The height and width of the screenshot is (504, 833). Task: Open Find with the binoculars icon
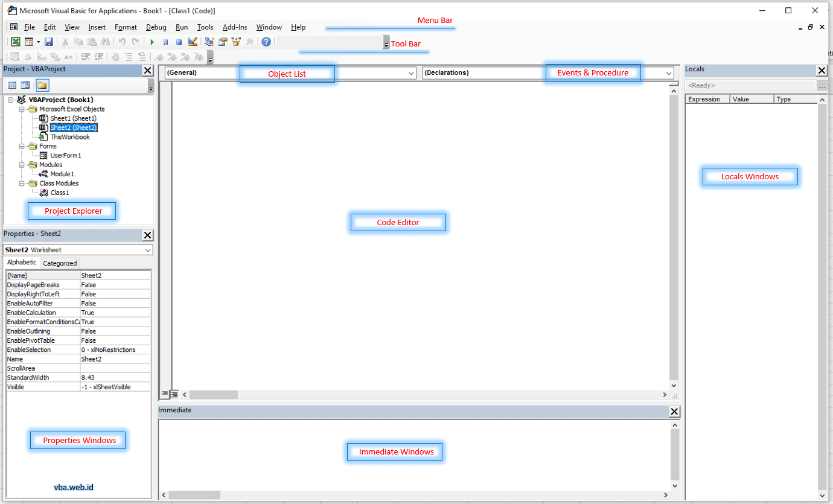point(106,42)
